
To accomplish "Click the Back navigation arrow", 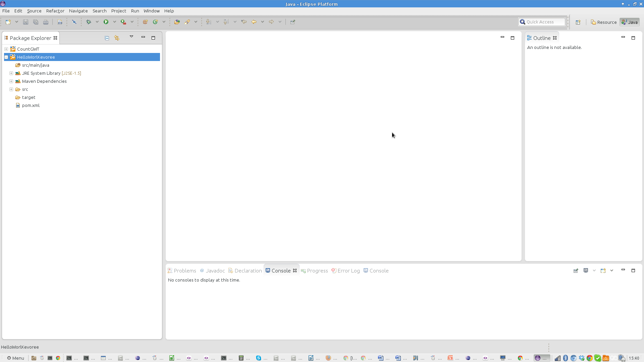I will pos(254,22).
